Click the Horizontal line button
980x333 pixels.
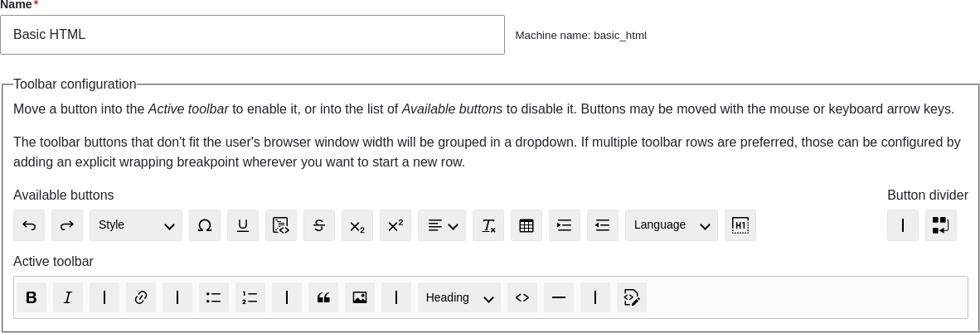tap(559, 297)
